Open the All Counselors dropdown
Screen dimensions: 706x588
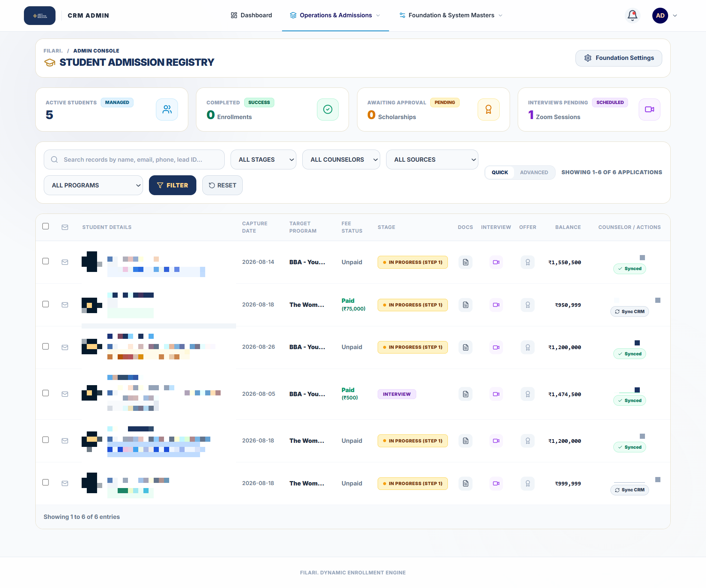(341, 159)
